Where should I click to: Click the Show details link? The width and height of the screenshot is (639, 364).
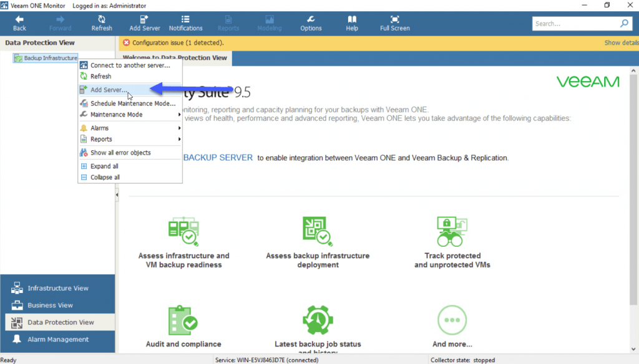point(620,43)
